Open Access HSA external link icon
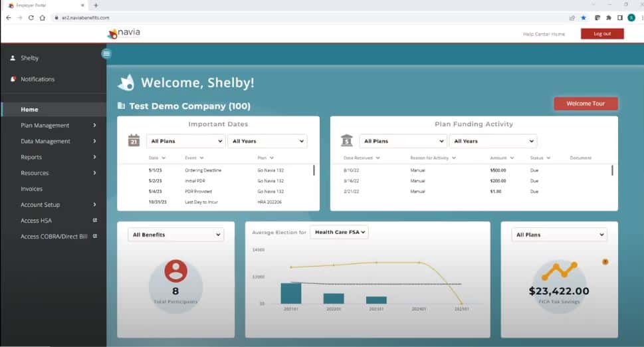 pyautogui.click(x=95, y=220)
